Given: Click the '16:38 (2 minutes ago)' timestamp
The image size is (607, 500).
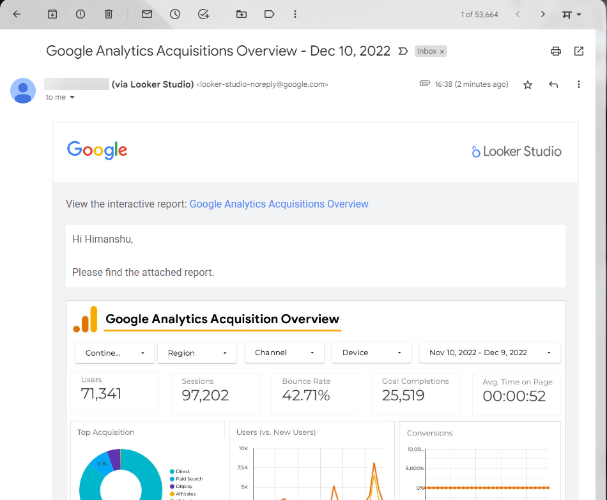Looking at the screenshot, I should pos(471,84).
